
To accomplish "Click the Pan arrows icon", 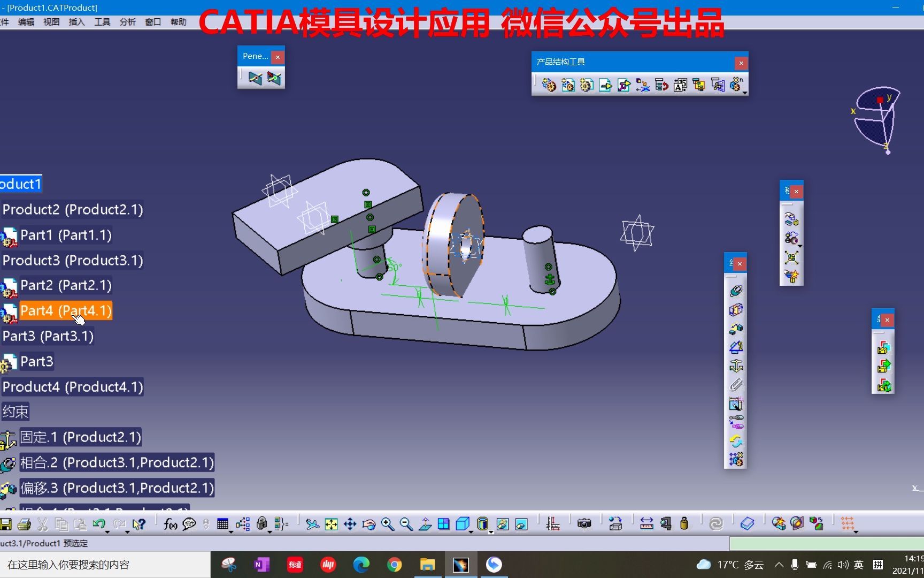I will (x=350, y=524).
